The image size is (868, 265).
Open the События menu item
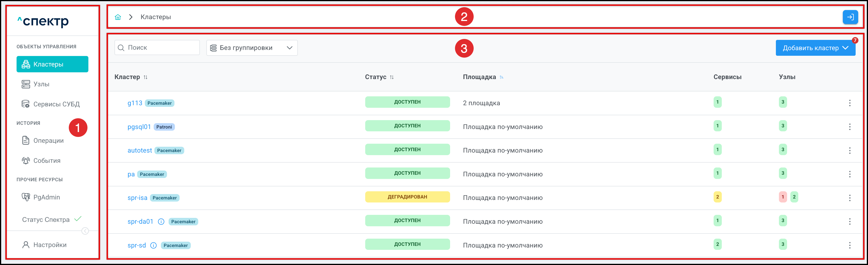tap(46, 161)
